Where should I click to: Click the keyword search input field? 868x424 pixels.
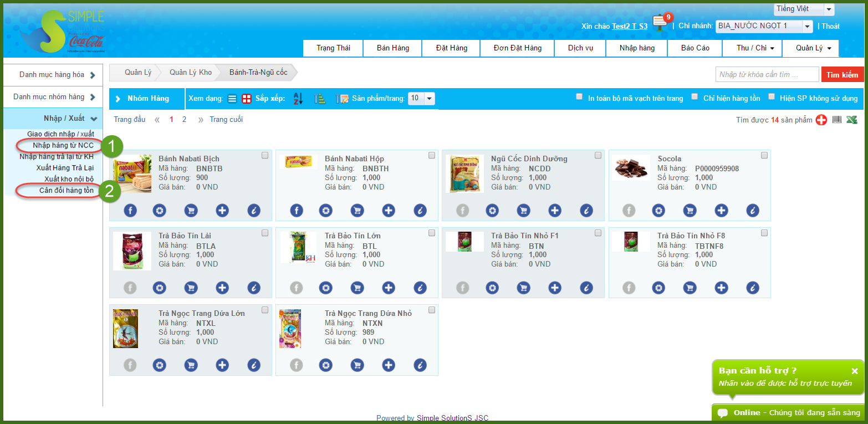767,74
